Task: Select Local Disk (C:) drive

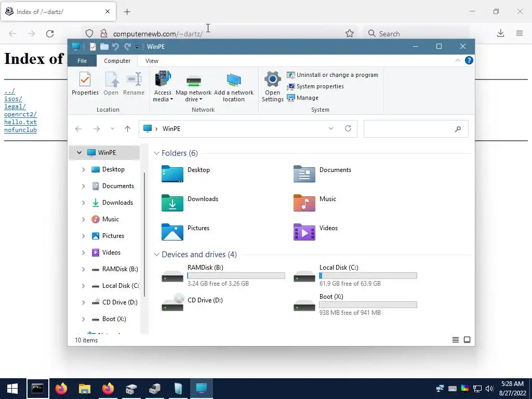Action: pyautogui.click(x=355, y=275)
